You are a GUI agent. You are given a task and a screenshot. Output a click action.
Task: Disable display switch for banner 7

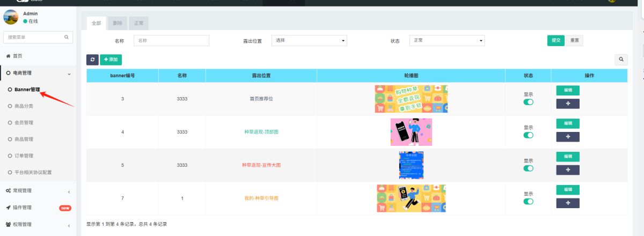(529, 201)
